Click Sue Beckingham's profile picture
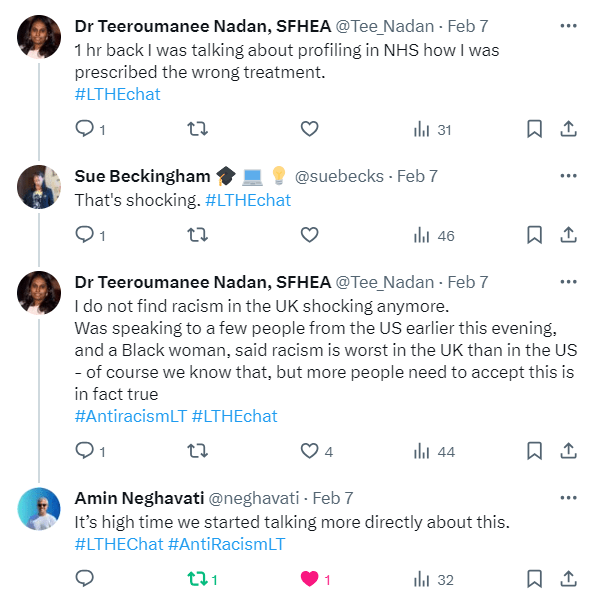 click(x=40, y=187)
